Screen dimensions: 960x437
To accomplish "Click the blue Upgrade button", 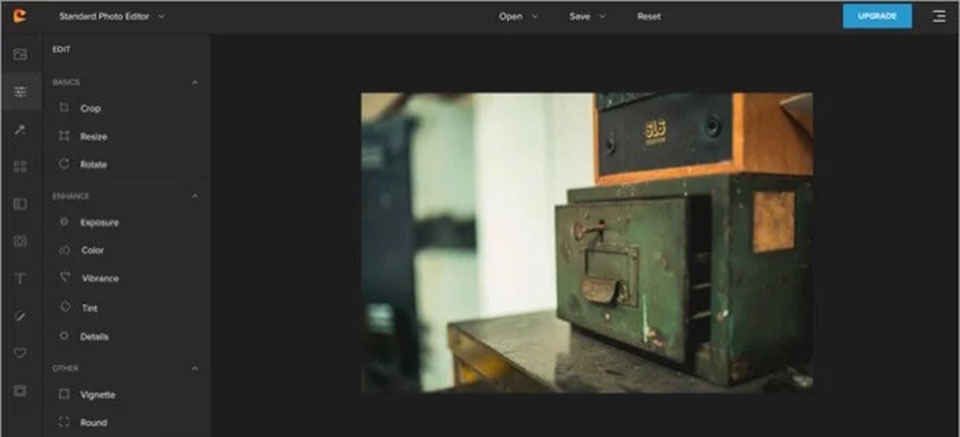I will [x=877, y=16].
